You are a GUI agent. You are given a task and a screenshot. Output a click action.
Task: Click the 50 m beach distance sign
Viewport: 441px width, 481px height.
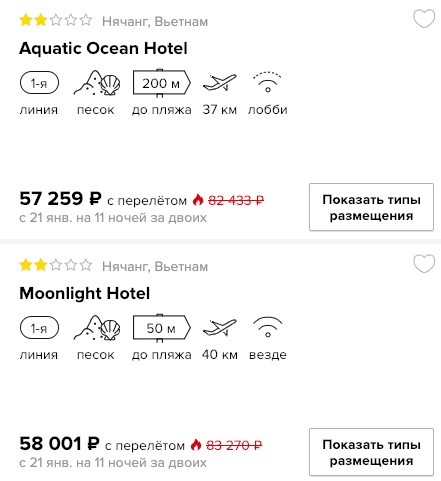coord(162,328)
